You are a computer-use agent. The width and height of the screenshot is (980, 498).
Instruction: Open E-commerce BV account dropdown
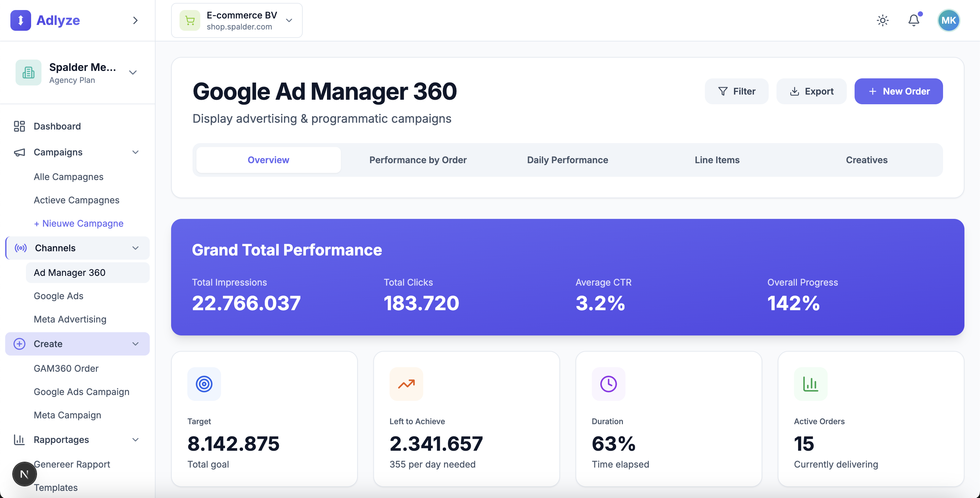click(289, 20)
